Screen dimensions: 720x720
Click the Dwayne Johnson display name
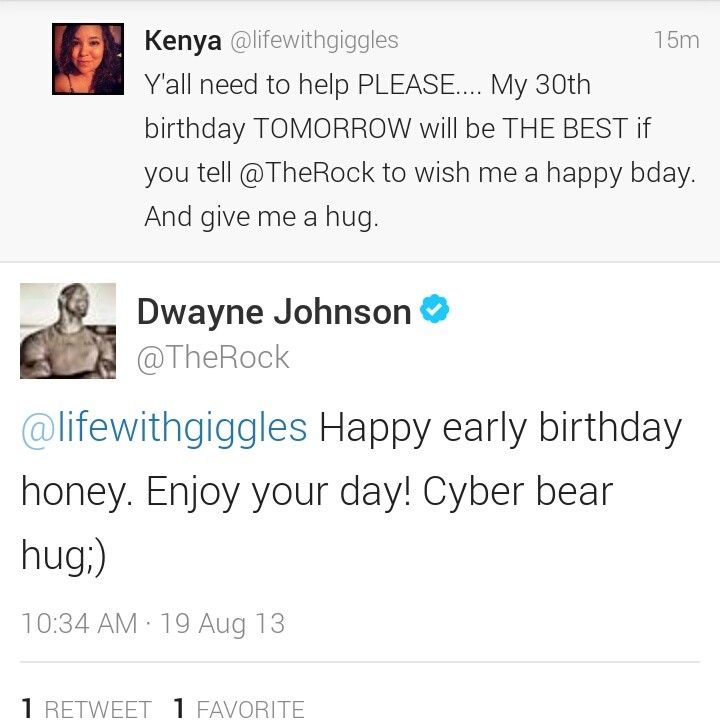tap(274, 312)
